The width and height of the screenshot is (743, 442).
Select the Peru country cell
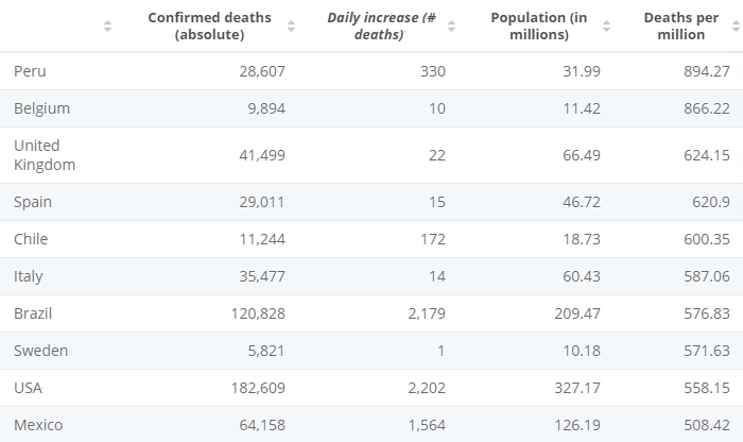(30, 71)
